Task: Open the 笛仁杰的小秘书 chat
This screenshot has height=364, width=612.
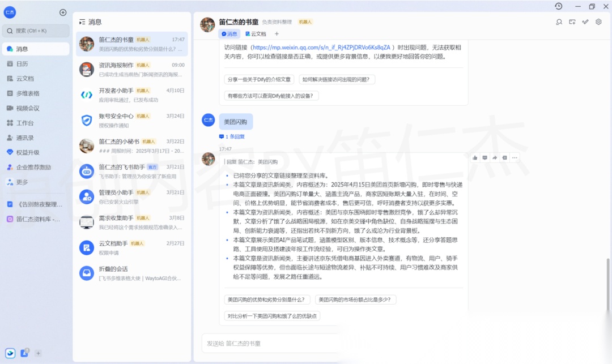Action: tap(132, 145)
